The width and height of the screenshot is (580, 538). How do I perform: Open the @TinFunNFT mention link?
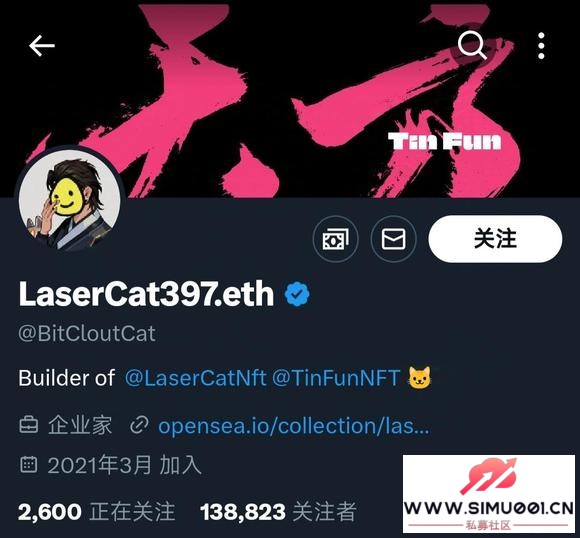coord(336,378)
